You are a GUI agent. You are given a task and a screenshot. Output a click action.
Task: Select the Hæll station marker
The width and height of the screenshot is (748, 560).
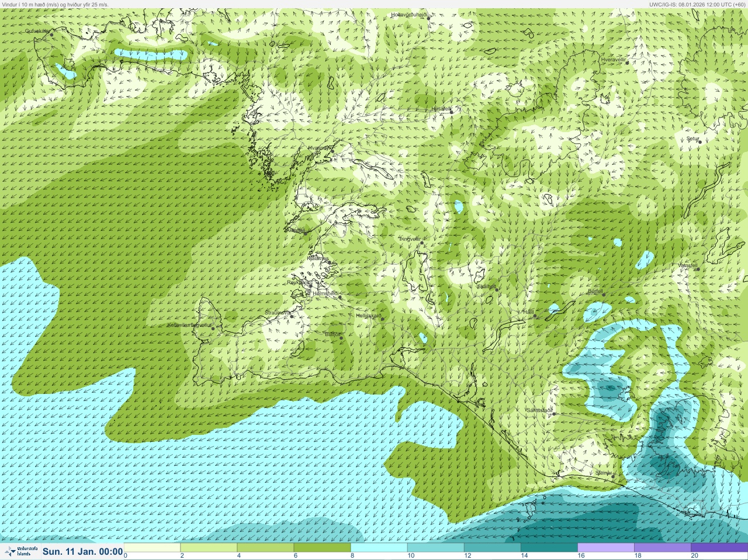click(x=535, y=316)
